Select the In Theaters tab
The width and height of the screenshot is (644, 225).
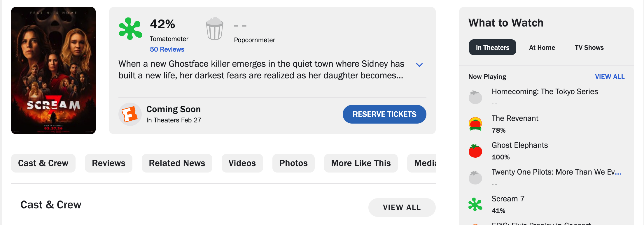click(492, 48)
